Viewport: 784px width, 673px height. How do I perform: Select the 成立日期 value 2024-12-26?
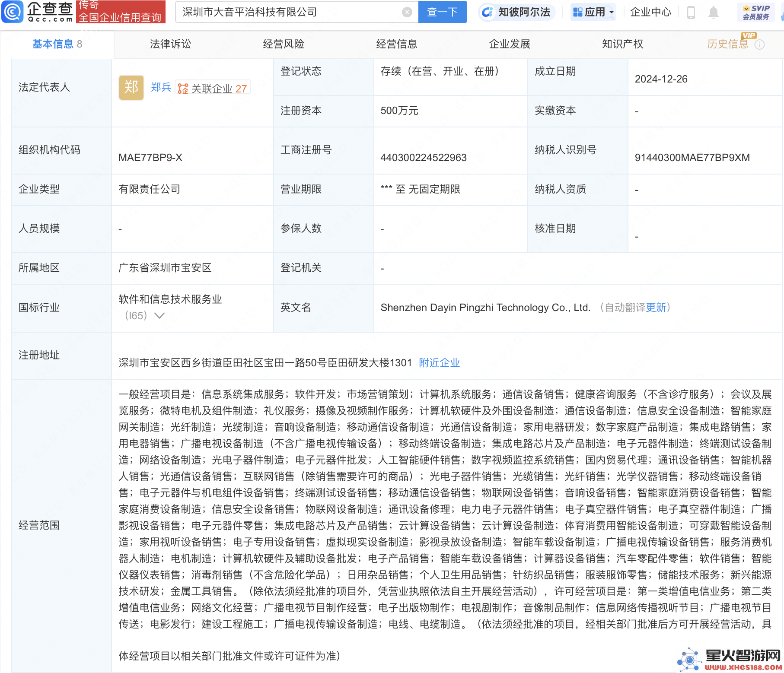pyautogui.click(x=661, y=79)
